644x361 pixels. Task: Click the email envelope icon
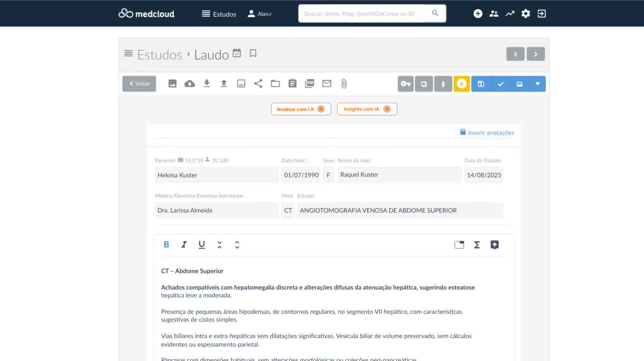[327, 83]
